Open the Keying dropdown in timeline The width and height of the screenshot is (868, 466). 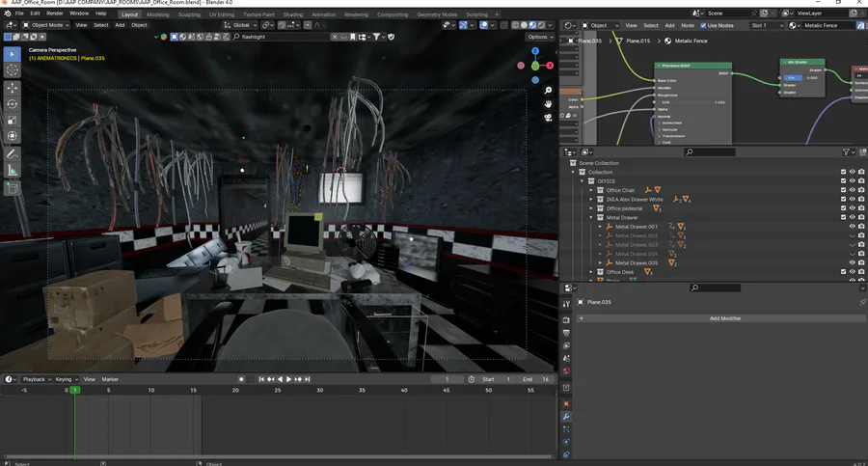click(66, 379)
